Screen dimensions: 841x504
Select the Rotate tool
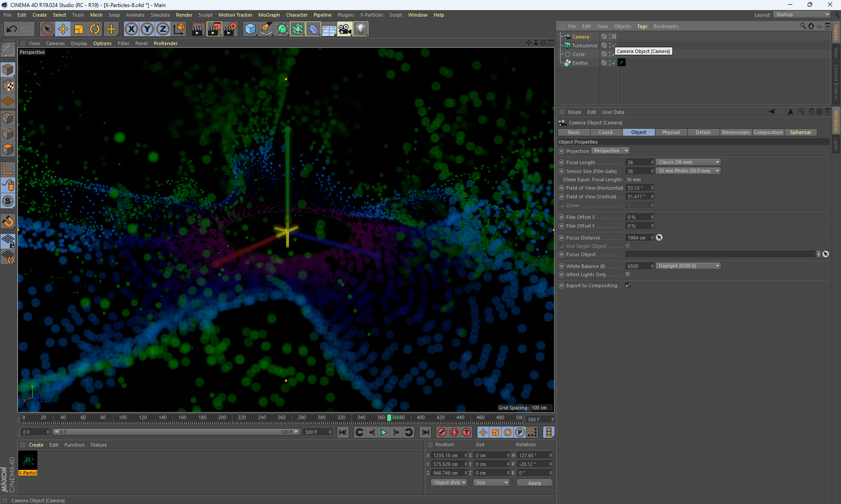(x=95, y=29)
